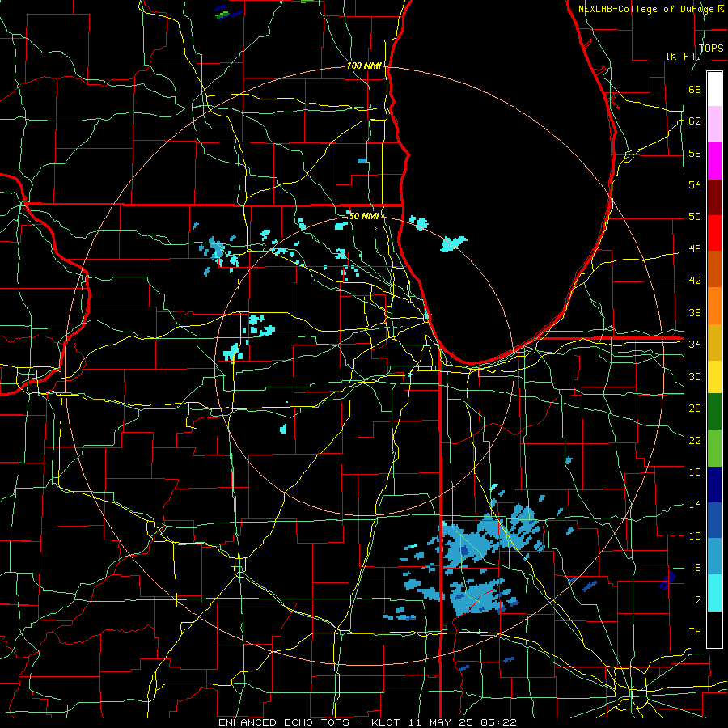Click the "26" scale label
This screenshot has height=728, width=728.
[695, 408]
